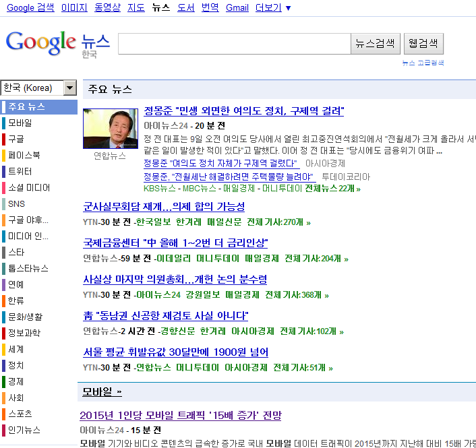Open 강원일보 source link
The height and width of the screenshot is (448, 476).
[203, 295]
